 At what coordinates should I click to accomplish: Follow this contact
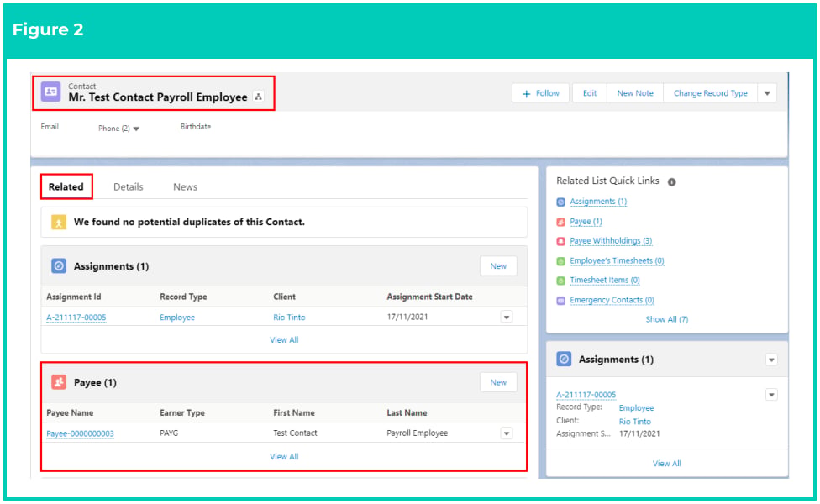coord(541,93)
